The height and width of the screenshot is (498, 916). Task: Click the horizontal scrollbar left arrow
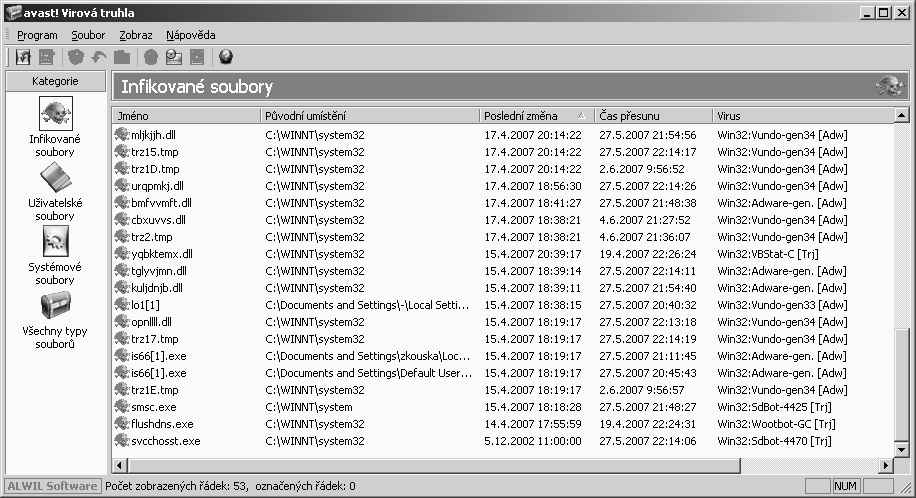tap(120, 465)
